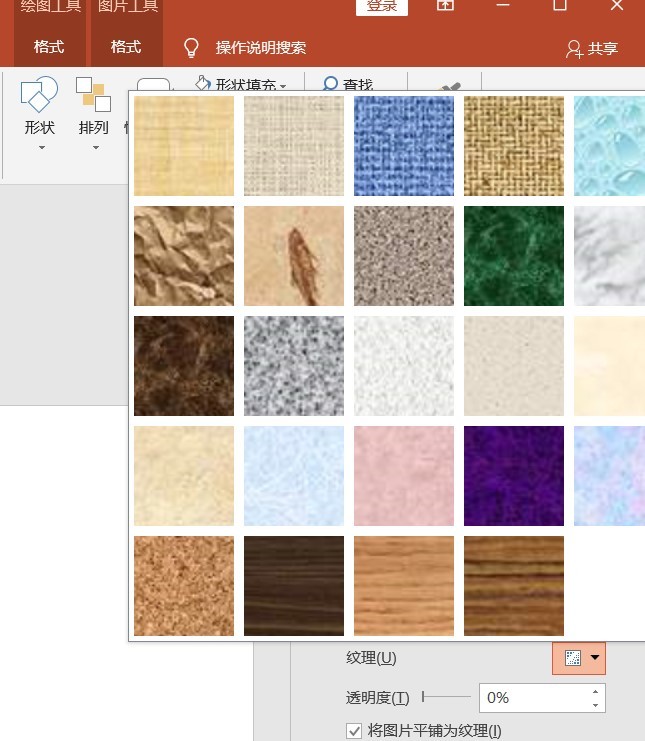Pick the striped medium wood texture

point(514,586)
